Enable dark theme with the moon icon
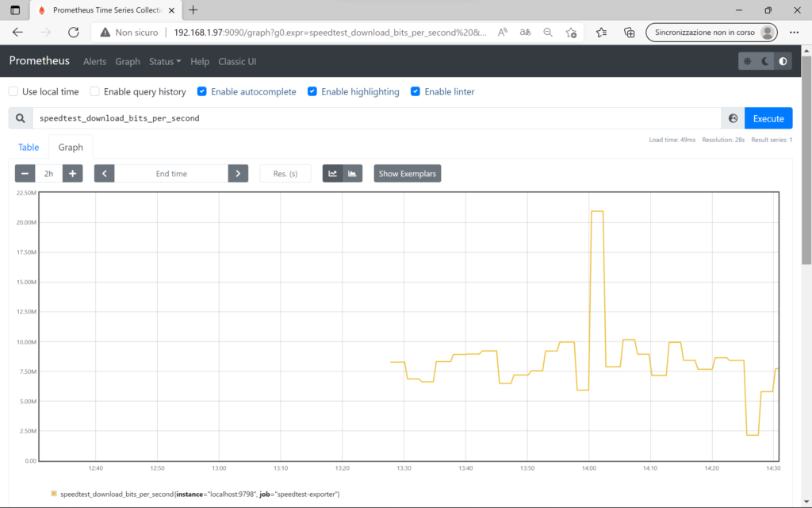Image resolution: width=812 pixels, height=508 pixels. [x=764, y=60]
